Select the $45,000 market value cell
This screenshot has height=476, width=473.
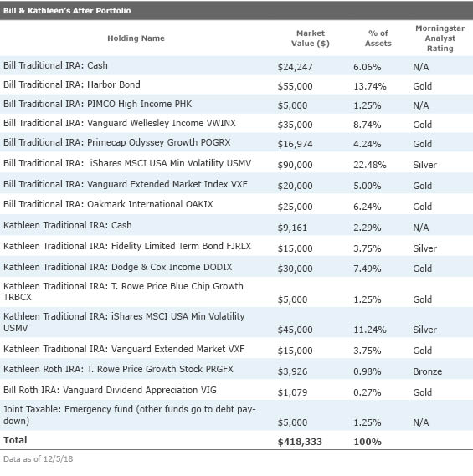click(x=295, y=330)
